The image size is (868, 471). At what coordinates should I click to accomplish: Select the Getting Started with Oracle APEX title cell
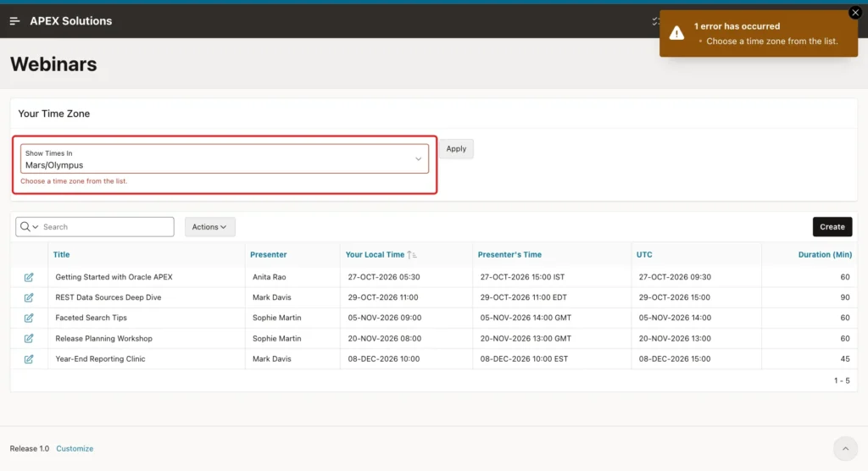click(x=114, y=277)
